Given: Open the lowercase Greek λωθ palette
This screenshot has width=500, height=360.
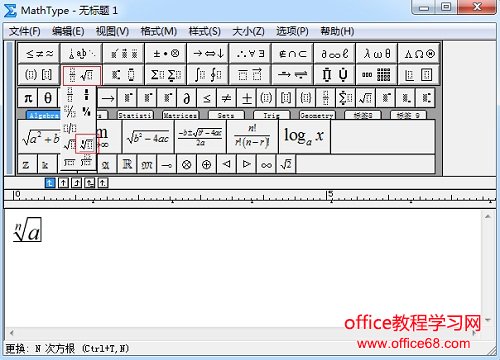Looking at the screenshot, I should [x=377, y=53].
